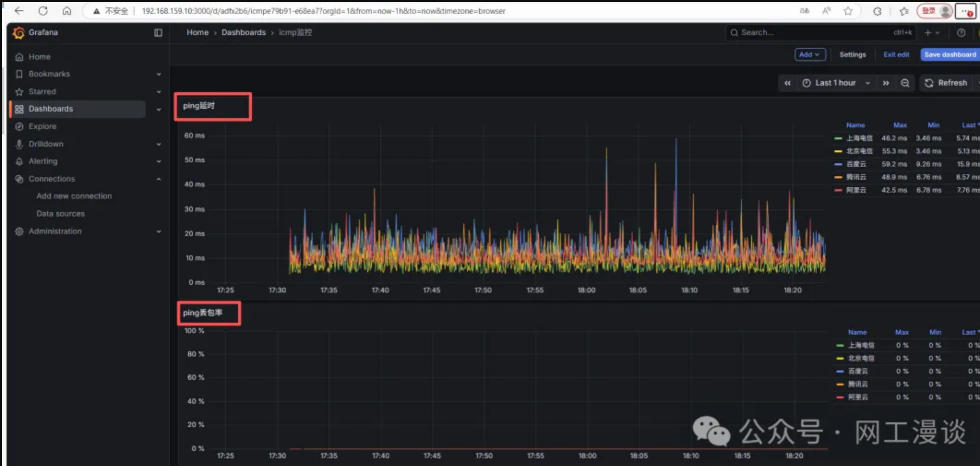This screenshot has width=980, height=466.
Task: Open the help question mark icon
Action: [961, 33]
